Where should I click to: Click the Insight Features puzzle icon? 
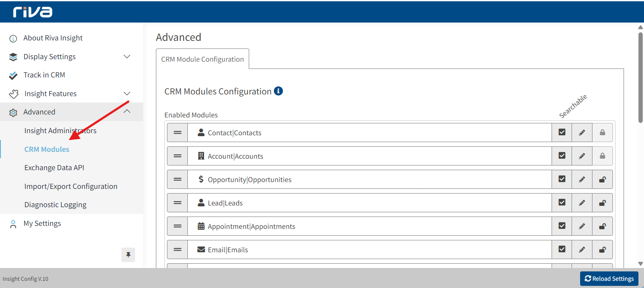(14, 94)
